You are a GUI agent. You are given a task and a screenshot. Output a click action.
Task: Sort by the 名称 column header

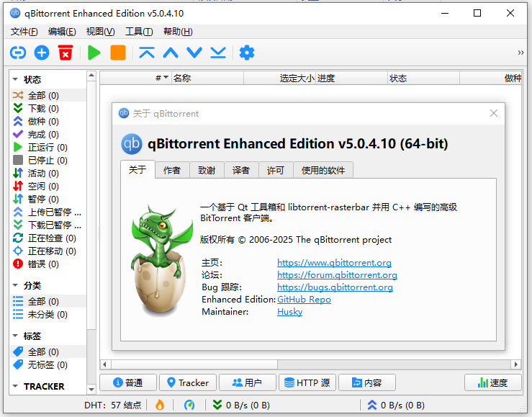click(x=207, y=78)
